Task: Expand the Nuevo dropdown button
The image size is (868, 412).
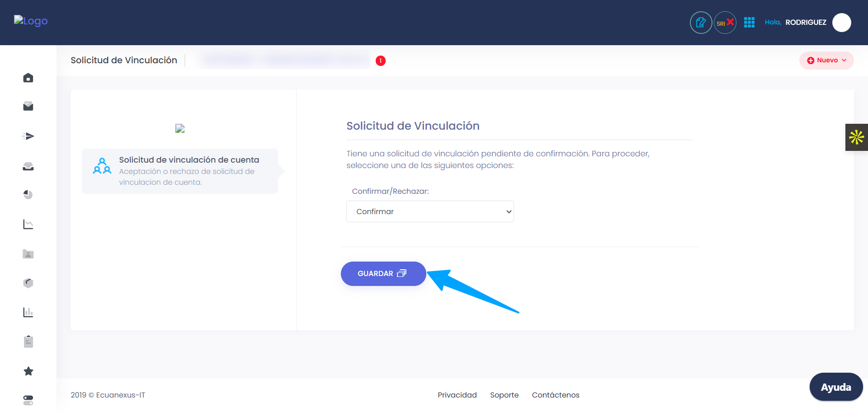Action: pos(826,61)
